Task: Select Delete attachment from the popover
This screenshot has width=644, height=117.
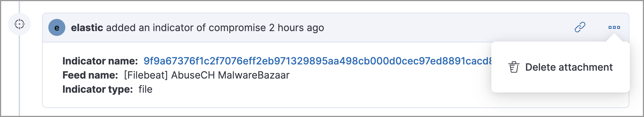Action: (569, 67)
